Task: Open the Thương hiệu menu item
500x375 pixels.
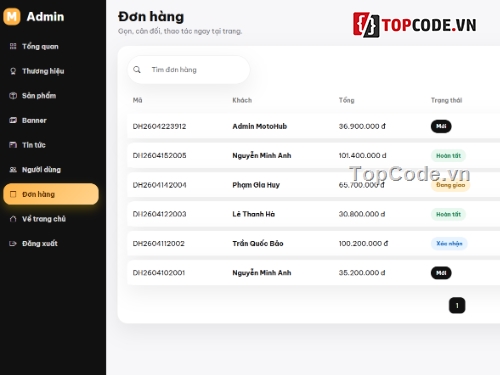Action: click(51, 71)
